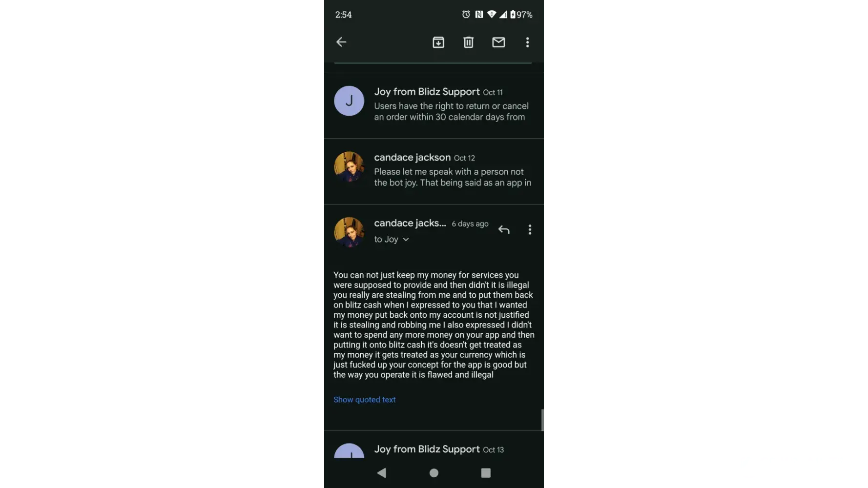868x488 pixels.
Task: Reply to candace's message with arrow icon
Action: (x=504, y=229)
